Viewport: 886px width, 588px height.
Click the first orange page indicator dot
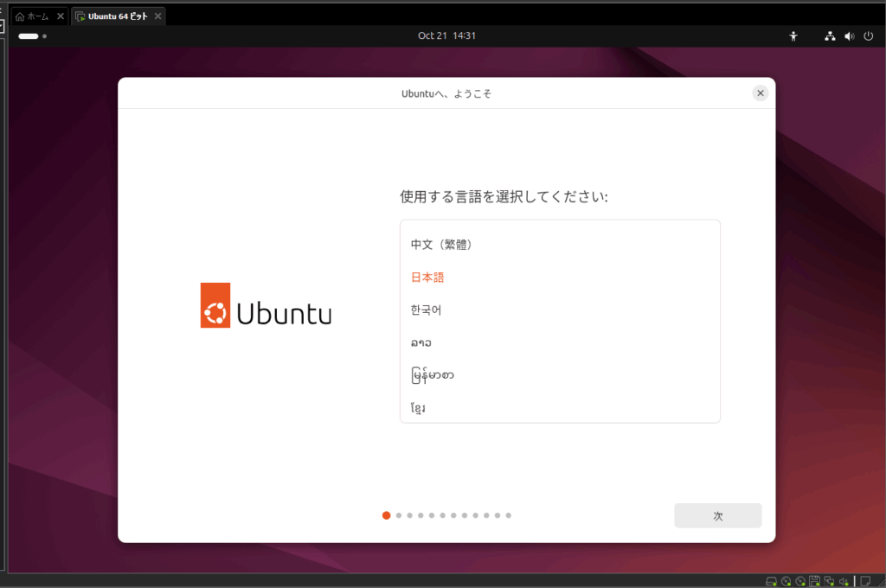(x=386, y=515)
